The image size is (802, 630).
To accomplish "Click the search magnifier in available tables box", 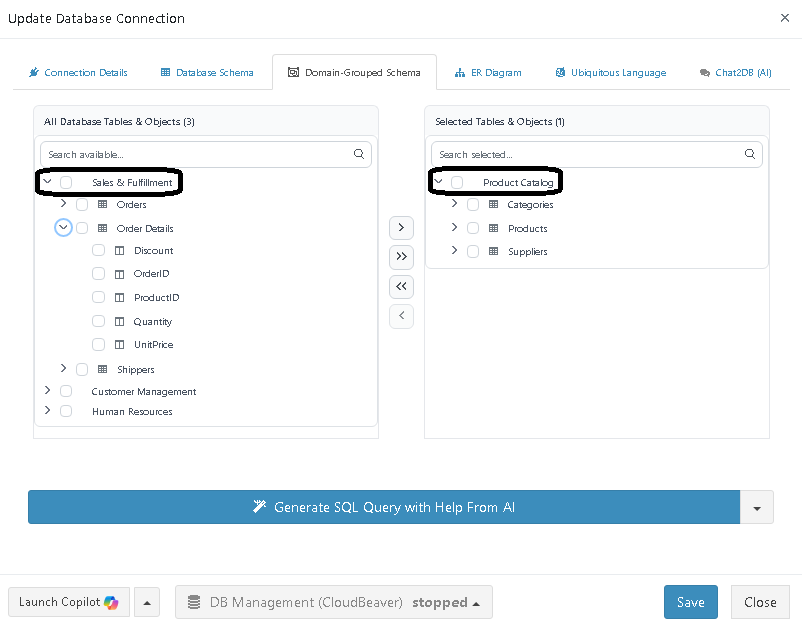I will coord(359,155).
